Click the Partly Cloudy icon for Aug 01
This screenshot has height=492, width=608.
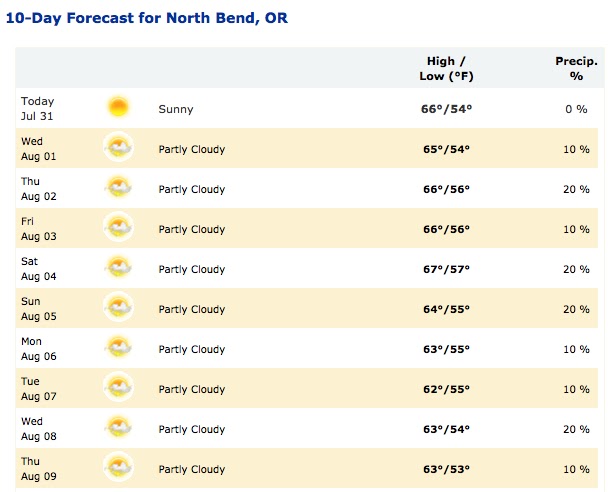(118, 147)
